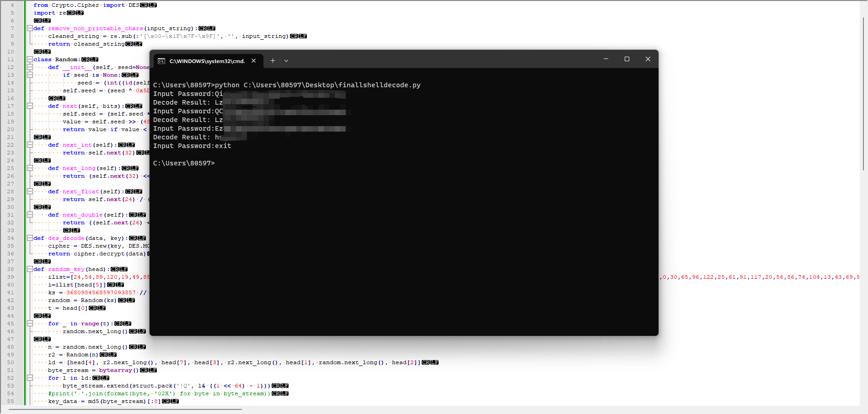This screenshot has width=868, height=414.
Task: Collapse the 'if seed is None' fold
Action: (x=29, y=75)
